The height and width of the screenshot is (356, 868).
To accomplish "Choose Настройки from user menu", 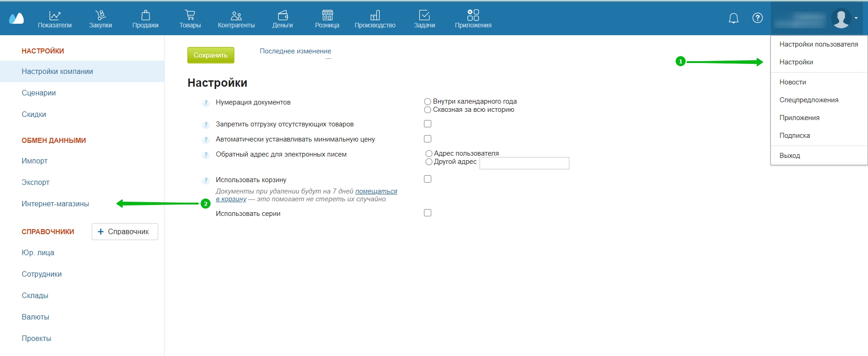I will tap(819, 62).
